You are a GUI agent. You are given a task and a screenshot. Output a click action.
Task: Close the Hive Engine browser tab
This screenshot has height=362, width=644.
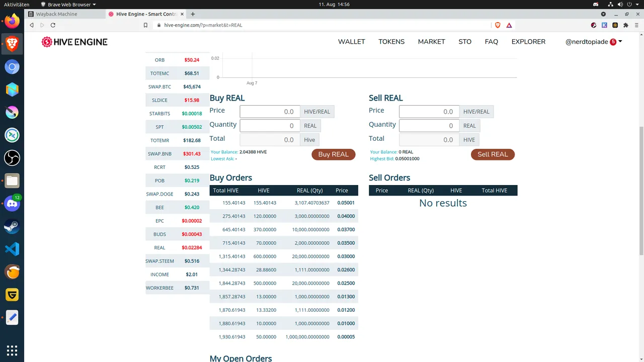(182, 14)
